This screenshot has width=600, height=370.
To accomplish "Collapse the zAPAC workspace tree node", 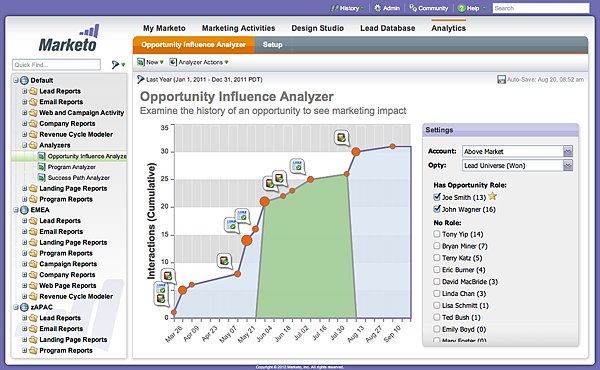I will (x=16, y=307).
